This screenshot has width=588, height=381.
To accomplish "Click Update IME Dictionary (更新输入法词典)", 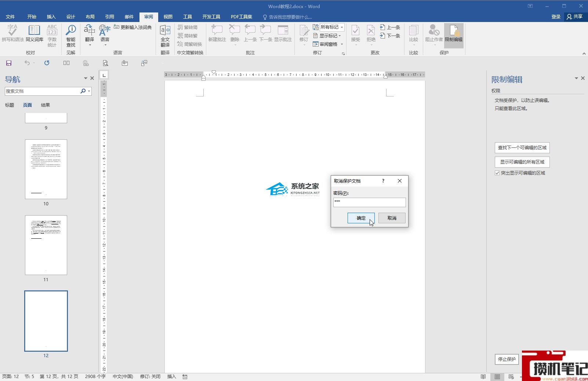I will 133,27.
